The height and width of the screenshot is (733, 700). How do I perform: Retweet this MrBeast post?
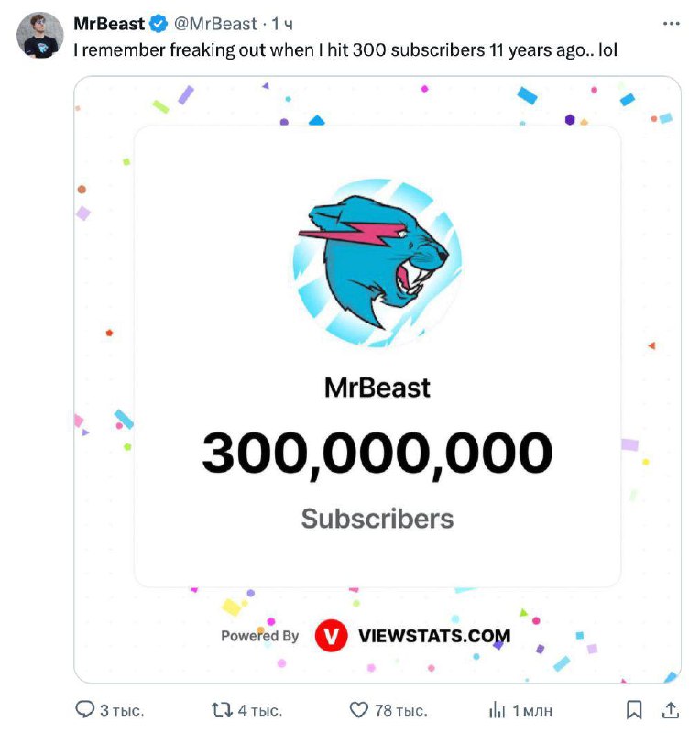(x=221, y=710)
